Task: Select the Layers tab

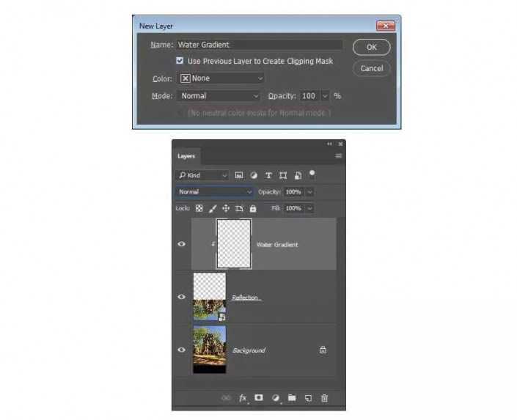Action: coord(187,156)
